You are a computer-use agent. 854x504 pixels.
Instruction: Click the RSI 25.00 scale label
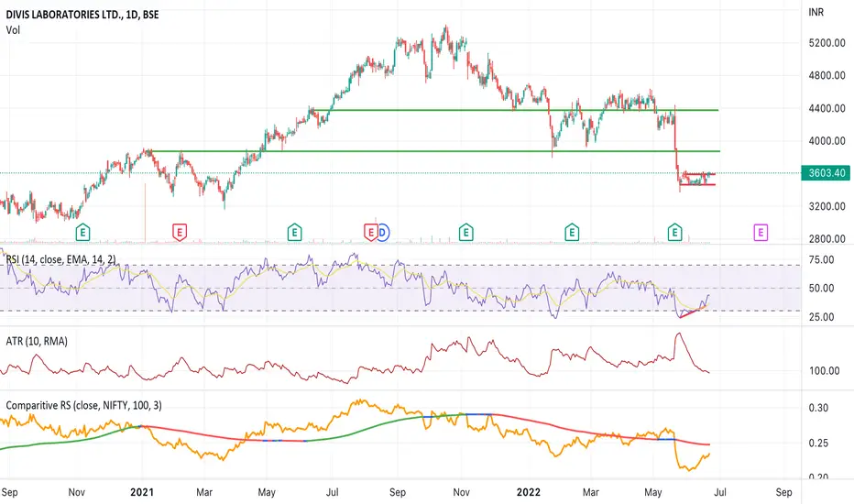[821, 317]
